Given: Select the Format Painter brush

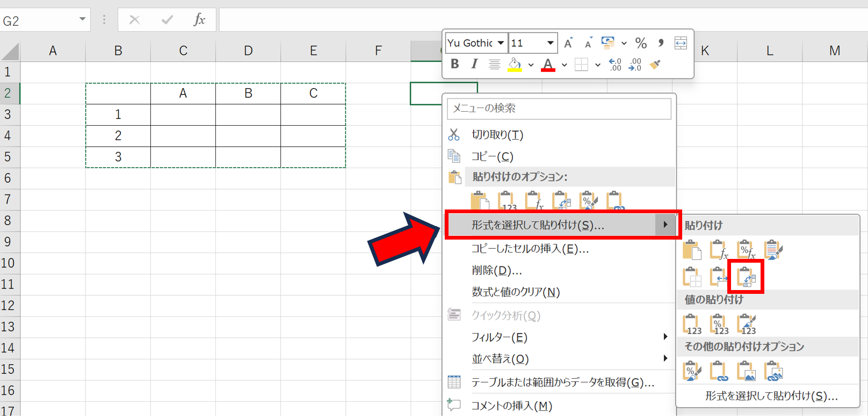Looking at the screenshot, I should pos(655,64).
